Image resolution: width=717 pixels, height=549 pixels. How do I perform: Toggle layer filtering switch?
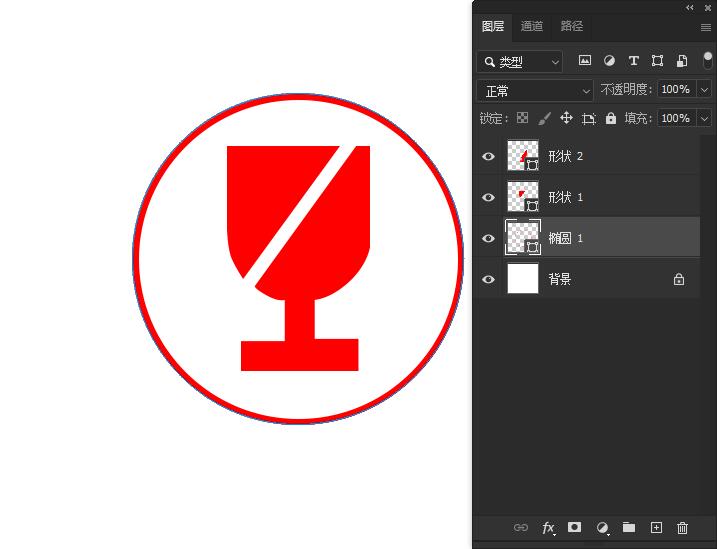(x=707, y=61)
